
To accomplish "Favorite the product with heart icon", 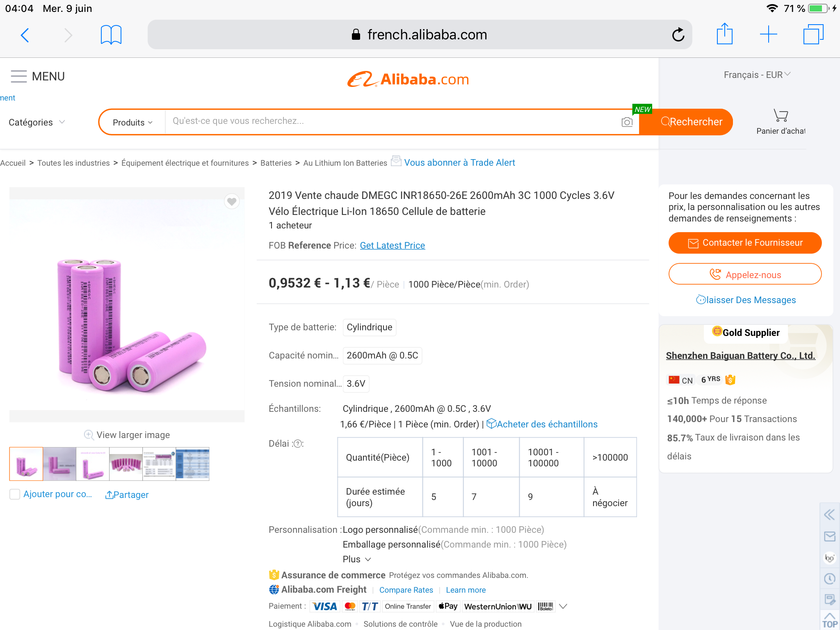I will [232, 201].
